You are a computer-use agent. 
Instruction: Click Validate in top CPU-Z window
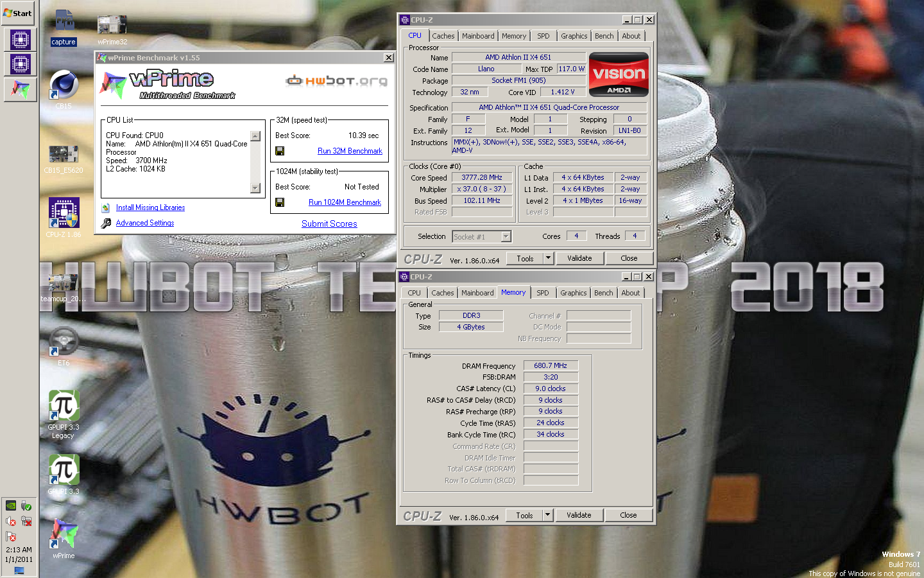click(x=579, y=258)
